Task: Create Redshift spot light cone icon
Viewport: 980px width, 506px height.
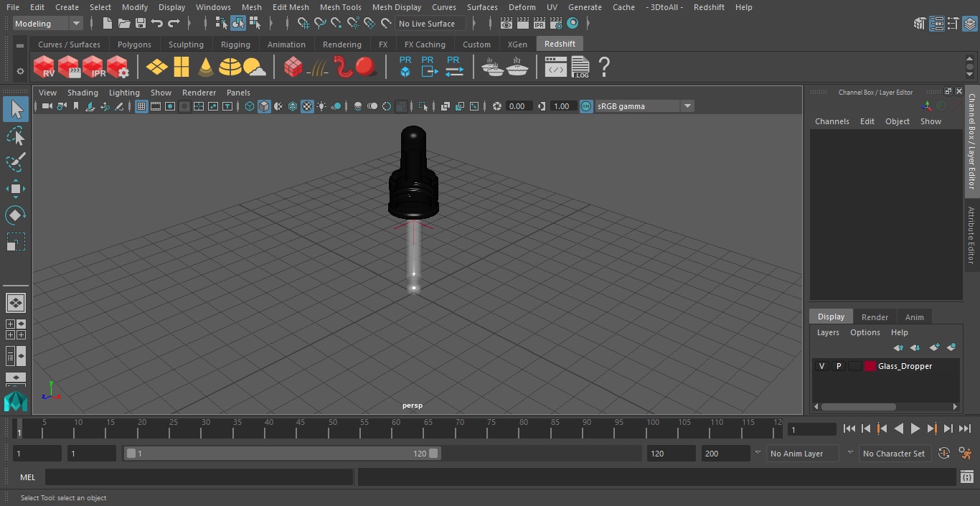Action: [206, 67]
